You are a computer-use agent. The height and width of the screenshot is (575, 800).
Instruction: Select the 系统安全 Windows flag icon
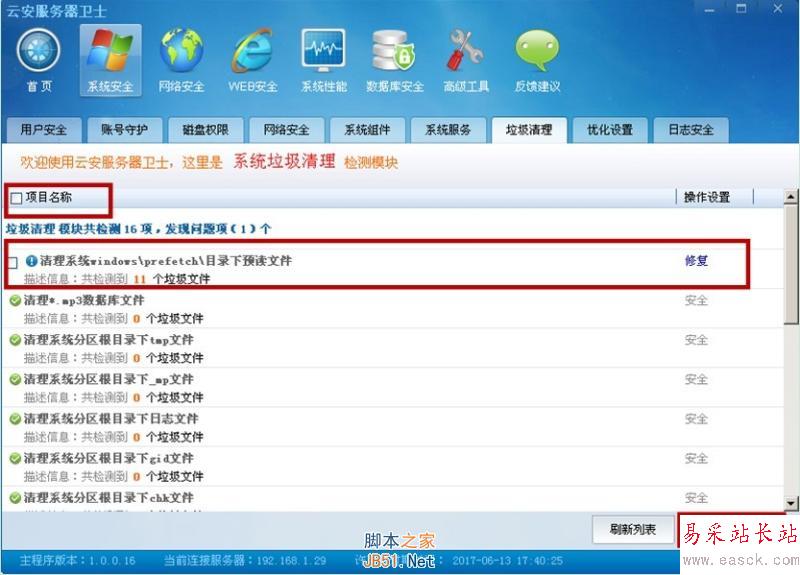point(111,51)
